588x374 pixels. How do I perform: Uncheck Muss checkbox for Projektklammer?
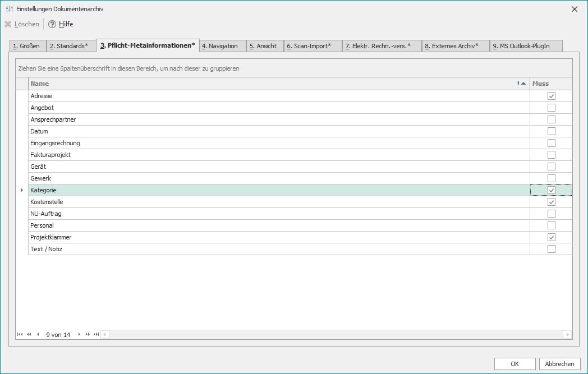coord(551,237)
